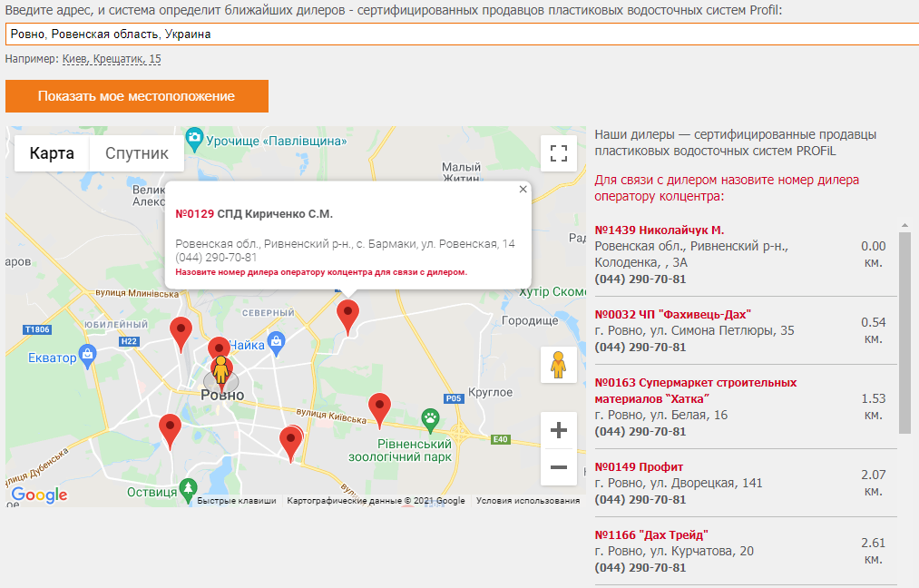
Task: Click the red marker below the info popup
Action: click(x=347, y=318)
